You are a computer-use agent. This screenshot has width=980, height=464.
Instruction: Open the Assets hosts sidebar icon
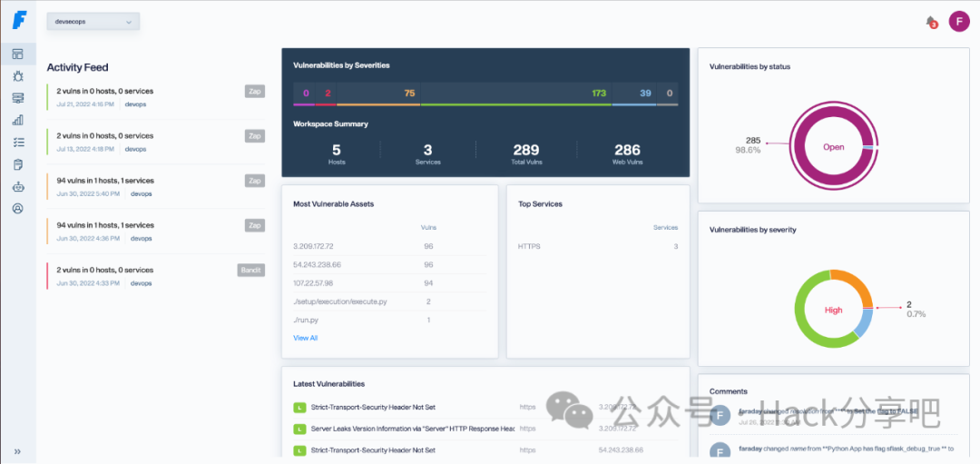18,98
